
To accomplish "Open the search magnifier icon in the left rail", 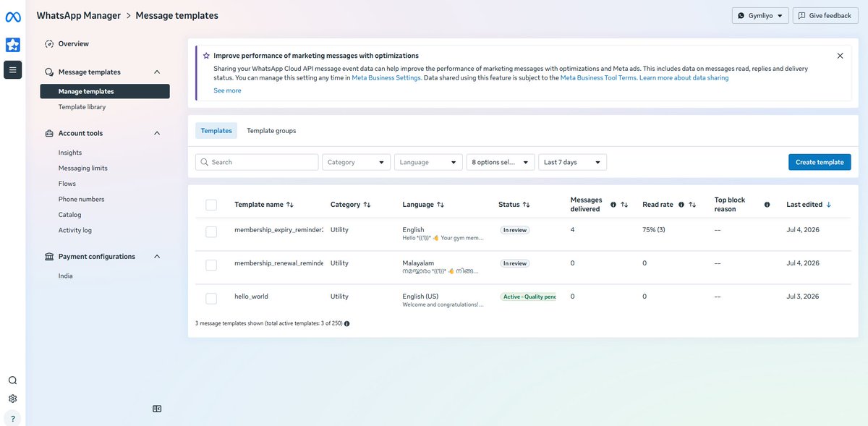I will coord(13,380).
